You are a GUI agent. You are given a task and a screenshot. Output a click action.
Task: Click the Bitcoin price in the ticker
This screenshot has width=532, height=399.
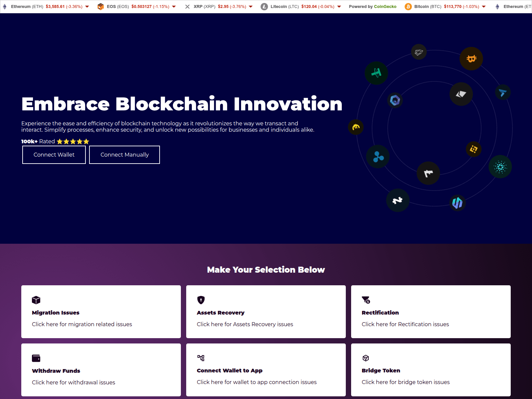coord(453,7)
